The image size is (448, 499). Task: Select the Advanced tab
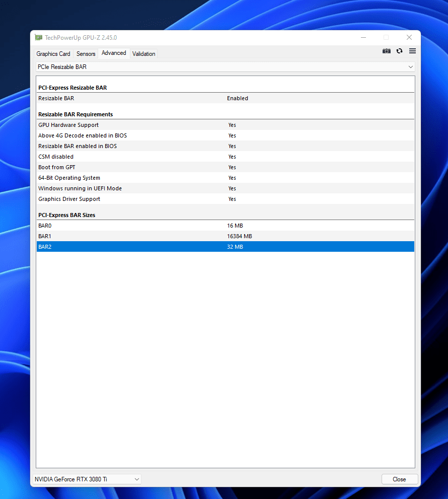click(114, 53)
